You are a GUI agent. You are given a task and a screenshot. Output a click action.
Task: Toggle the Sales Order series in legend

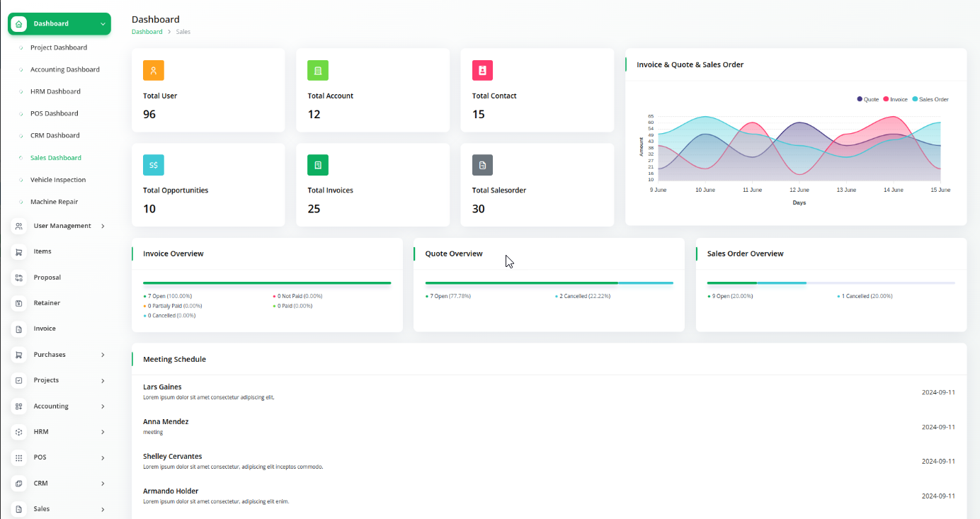[x=930, y=99]
